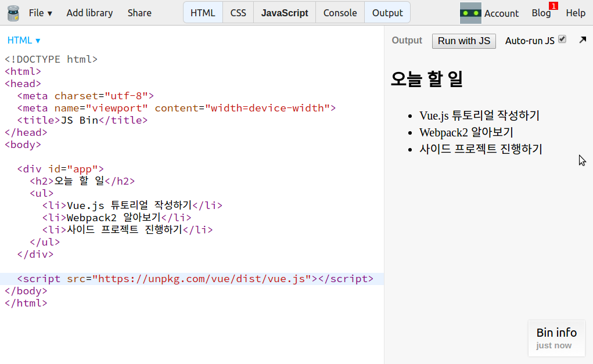Switch on the JavaScript panel
593x364 pixels.
285,13
